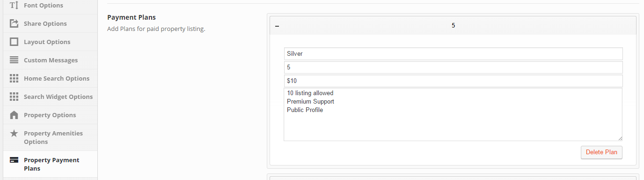Click the Search Widget Options grid icon
The width and height of the screenshot is (644, 180).
click(x=14, y=97)
